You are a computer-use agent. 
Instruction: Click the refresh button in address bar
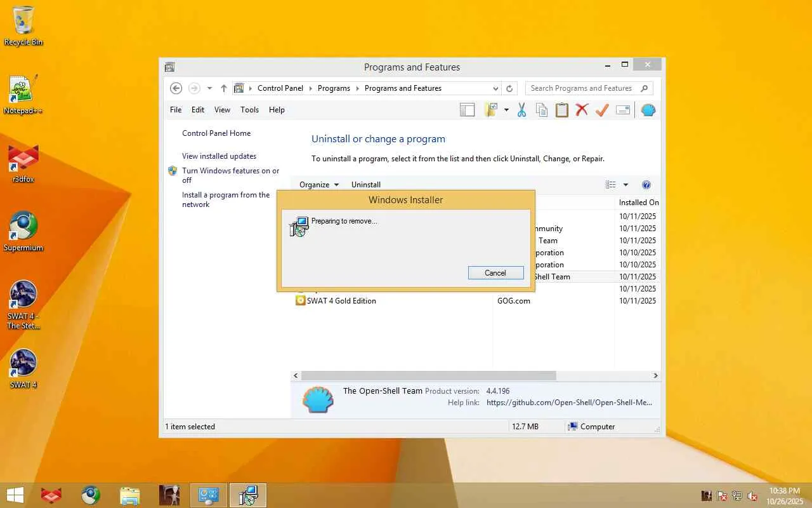point(509,88)
